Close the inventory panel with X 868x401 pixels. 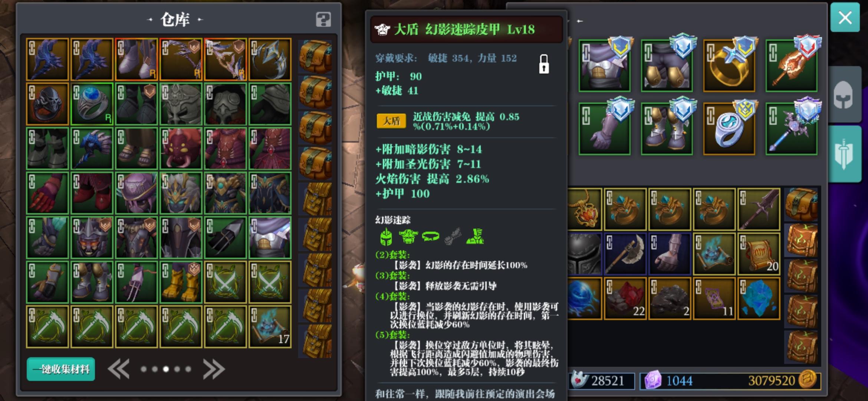coord(845,17)
